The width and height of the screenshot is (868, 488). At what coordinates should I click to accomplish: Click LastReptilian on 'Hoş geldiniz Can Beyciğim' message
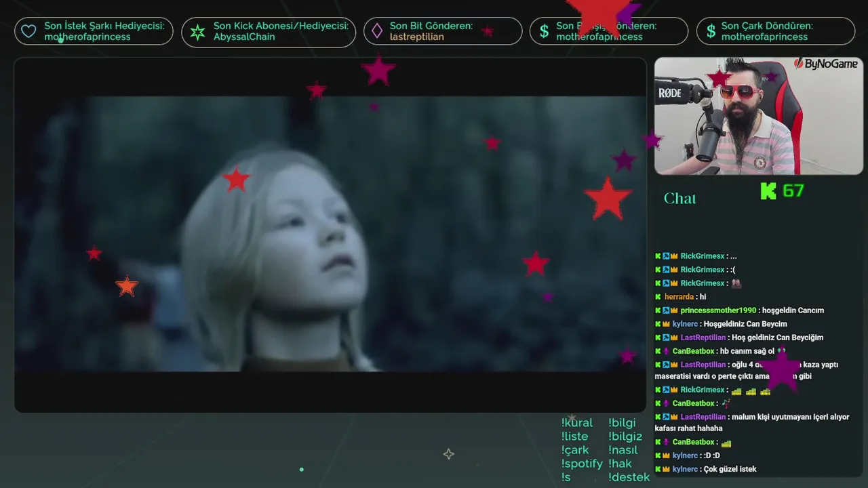point(703,338)
